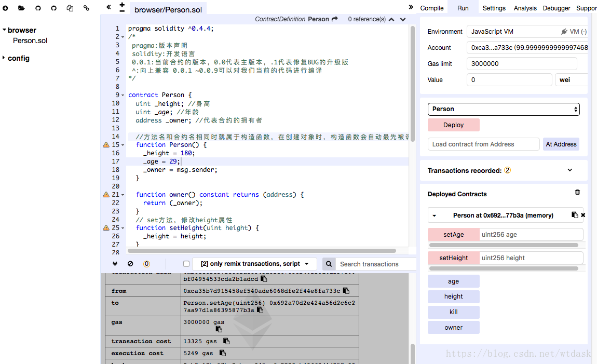Image resolution: width=597 pixels, height=364 pixels.
Task: Jump to the Person contract definition arrow
Action: [x=335, y=19]
